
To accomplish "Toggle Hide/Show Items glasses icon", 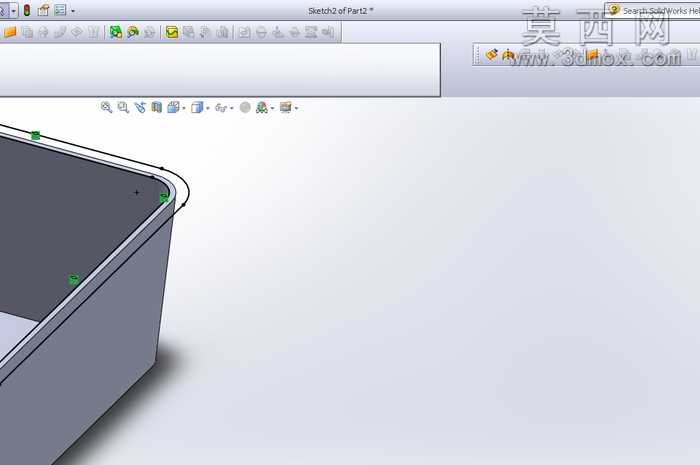I will tap(221, 108).
